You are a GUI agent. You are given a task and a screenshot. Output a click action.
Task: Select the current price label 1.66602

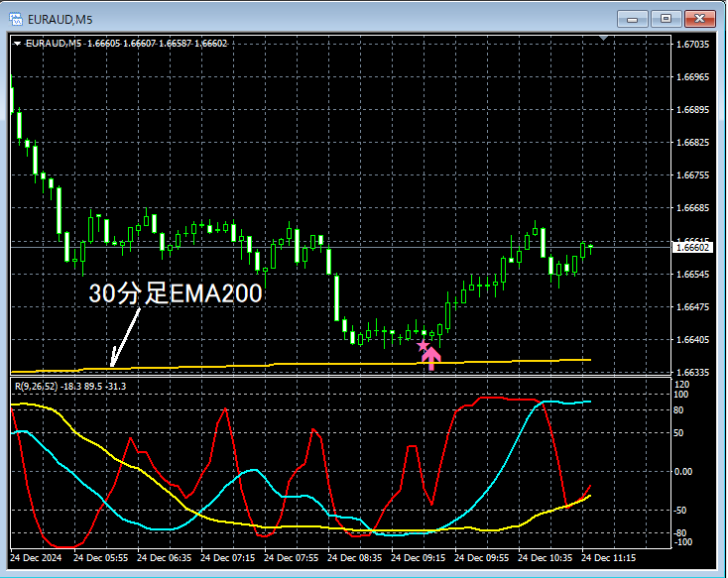tap(692, 248)
